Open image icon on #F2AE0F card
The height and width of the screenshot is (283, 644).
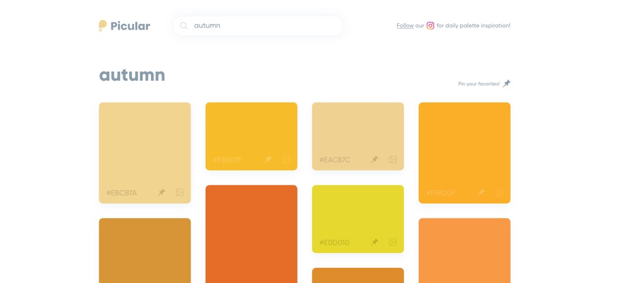tap(286, 160)
